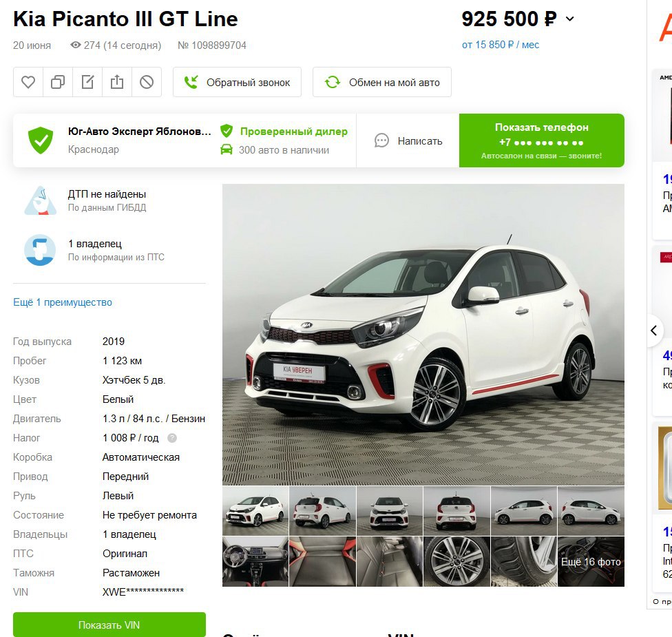Open the "Ещё 16 фото" thumbnail
The height and width of the screenshot is (637, 672).
pos(591,561)
